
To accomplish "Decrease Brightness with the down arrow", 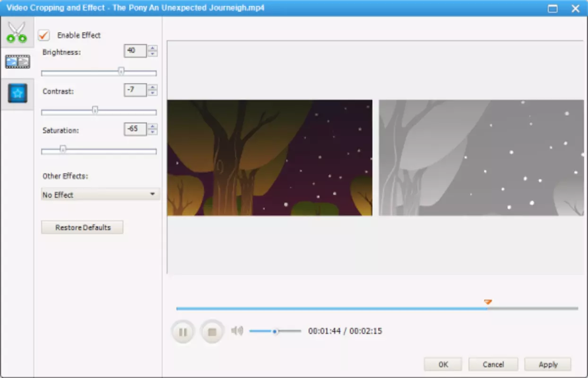I will [x=152, y=54].
